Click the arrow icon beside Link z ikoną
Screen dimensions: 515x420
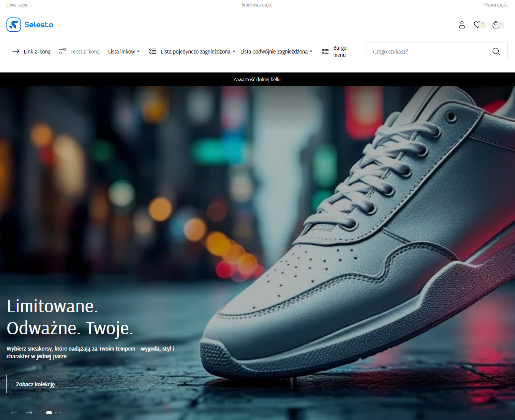pos(16,51)
